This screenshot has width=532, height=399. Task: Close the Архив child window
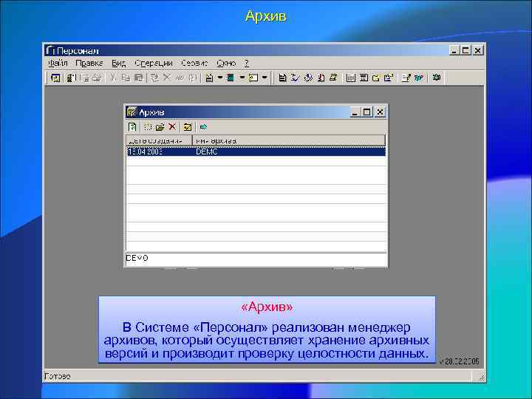point(380,112)
